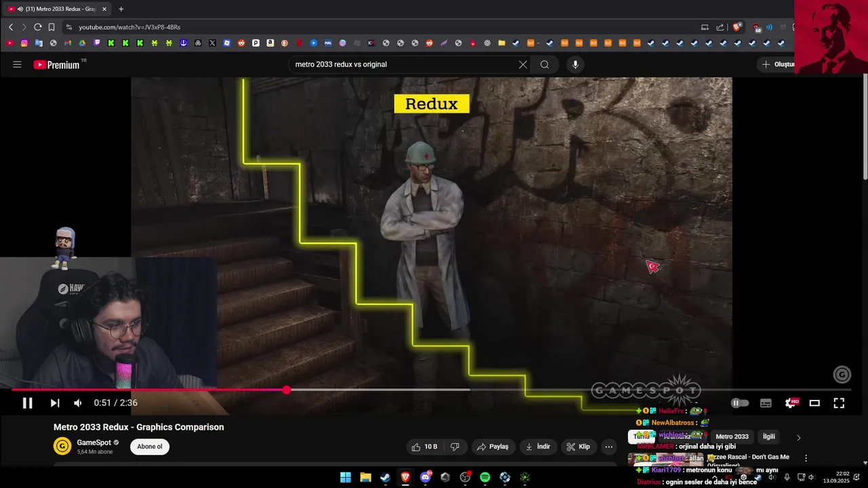Download the video via İndir
This screenshot has height=488, width=868.
(x=538, y=447)
